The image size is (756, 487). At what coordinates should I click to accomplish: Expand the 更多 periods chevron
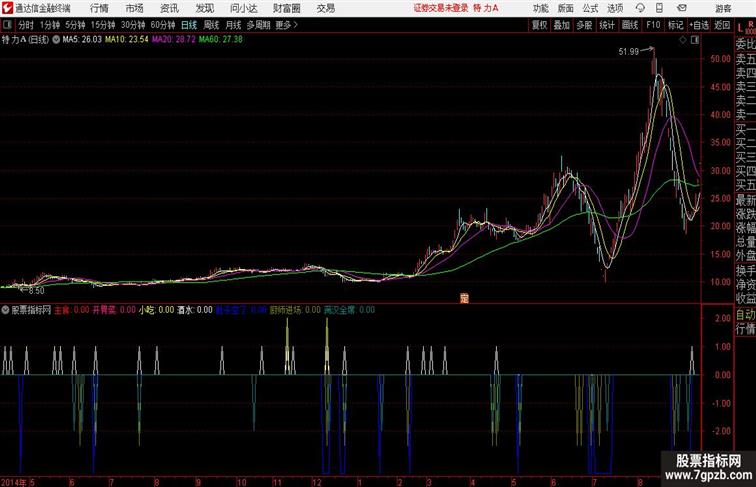[296, 25]
